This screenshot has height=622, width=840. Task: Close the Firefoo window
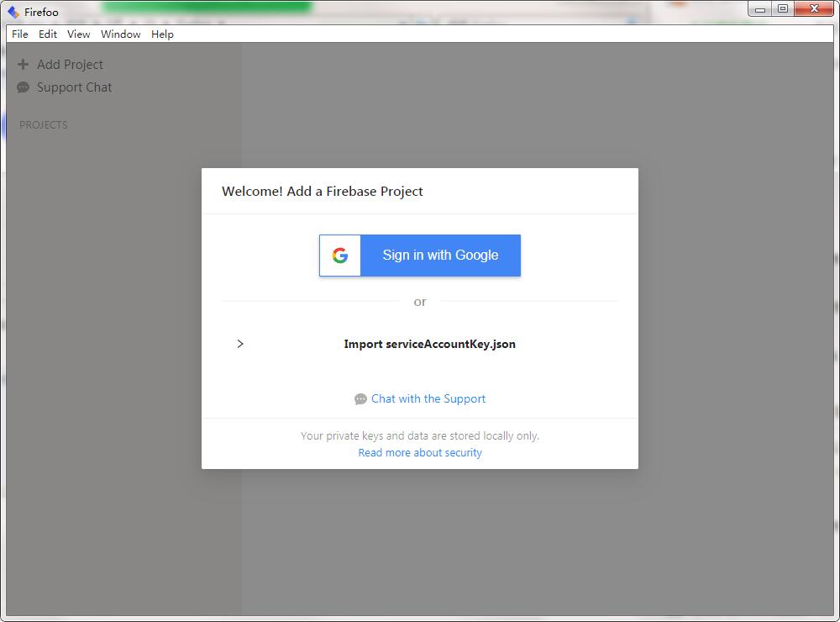814,9
